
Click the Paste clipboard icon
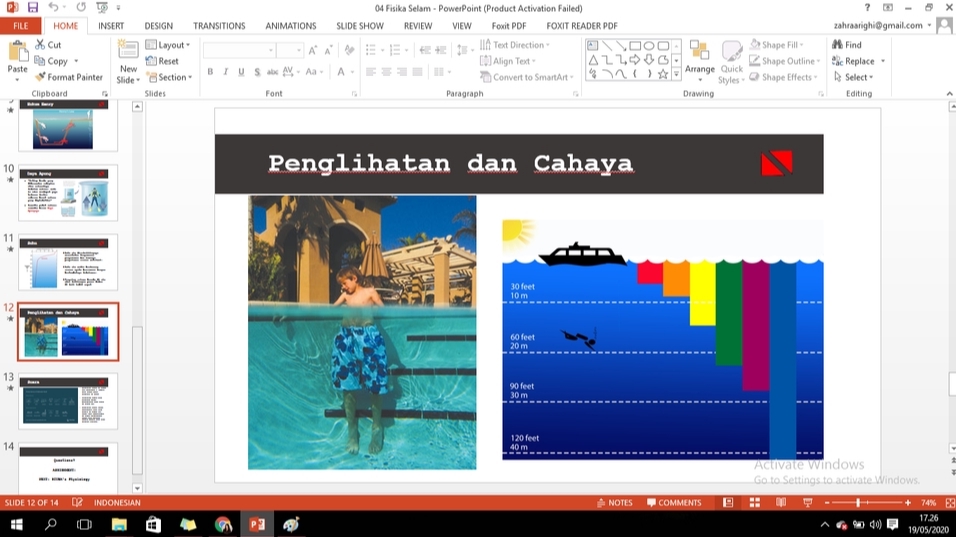[x=18, y=52]
